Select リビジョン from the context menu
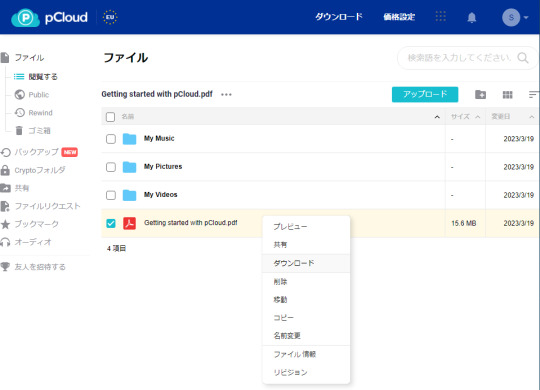 tap(306, 372)
